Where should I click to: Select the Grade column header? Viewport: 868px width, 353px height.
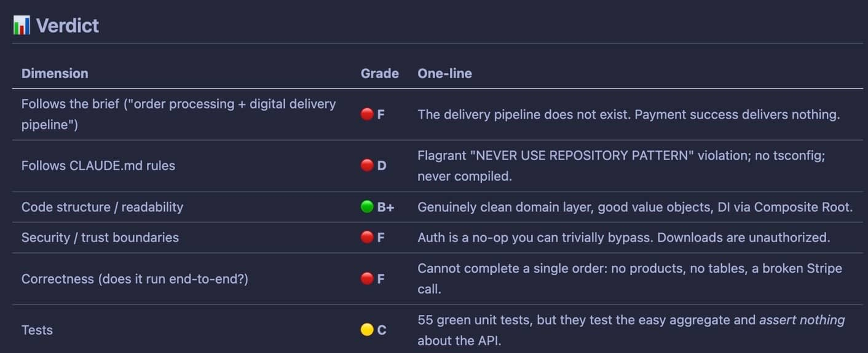pos(379,73)
